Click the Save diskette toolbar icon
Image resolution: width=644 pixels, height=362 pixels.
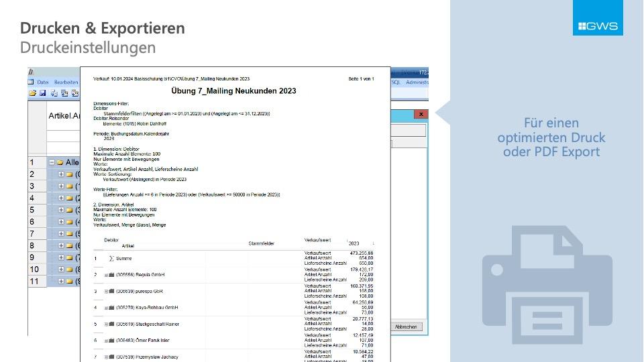tap(43, 93)
